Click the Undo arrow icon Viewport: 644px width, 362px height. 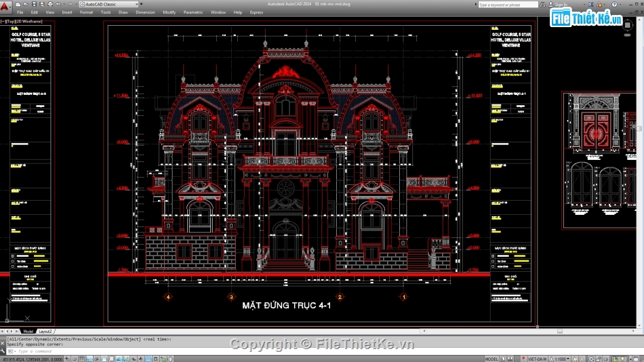tap(58, 4)
